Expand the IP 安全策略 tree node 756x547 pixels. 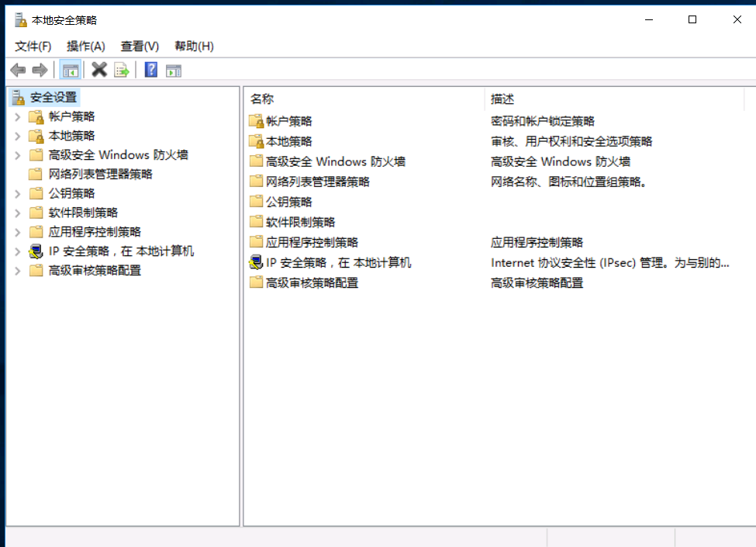point(17,252)
